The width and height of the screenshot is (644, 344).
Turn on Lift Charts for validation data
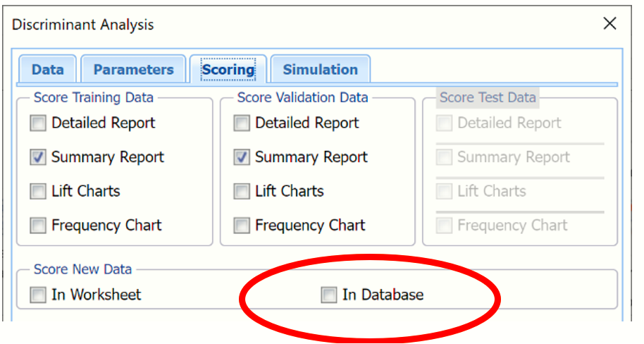point(242,191)
